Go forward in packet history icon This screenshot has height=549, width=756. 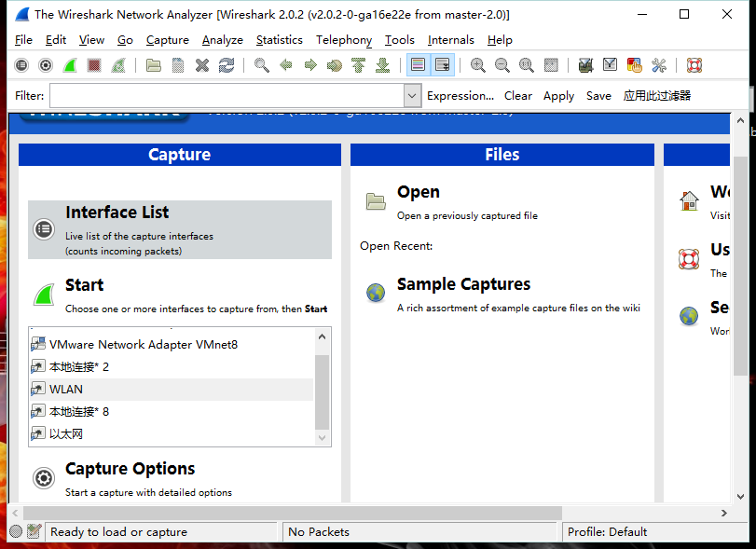pos(310,65)
